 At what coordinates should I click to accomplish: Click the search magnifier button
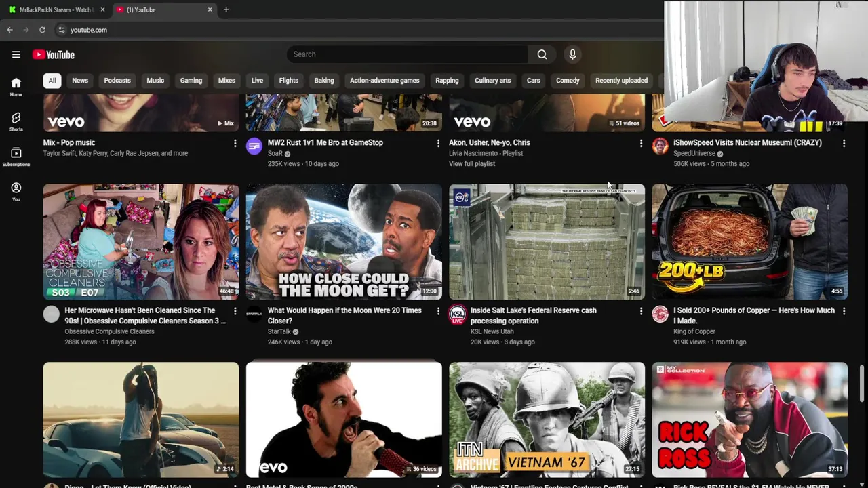542,54
